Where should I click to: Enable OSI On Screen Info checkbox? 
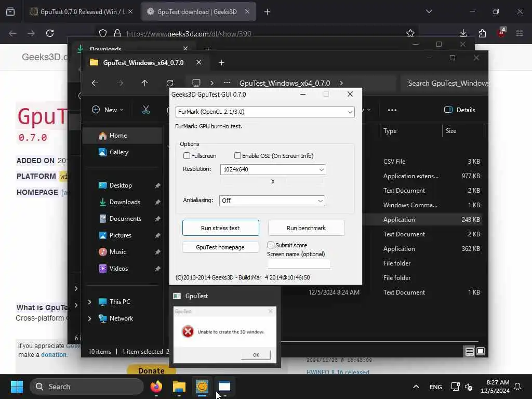point(237,156)
